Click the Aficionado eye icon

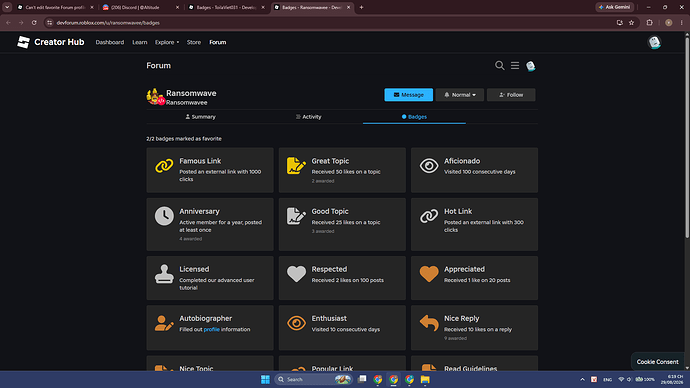(x=429, y=166)
